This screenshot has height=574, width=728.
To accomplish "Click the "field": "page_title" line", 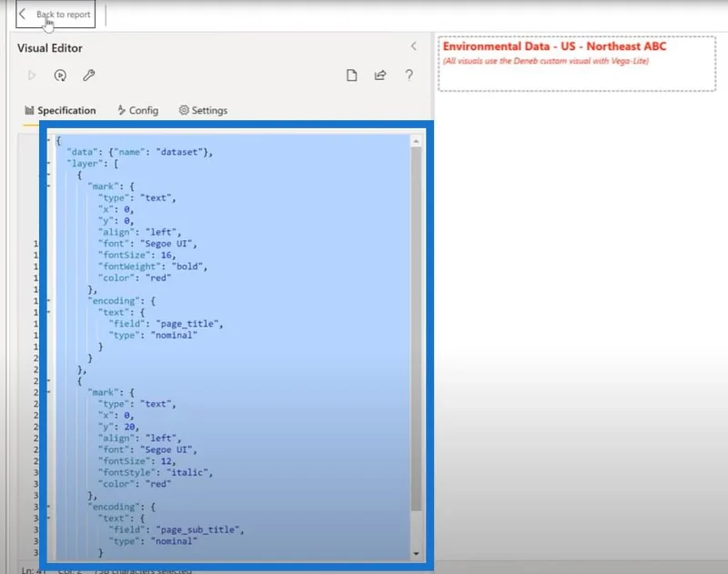I will click(x=166, y=324).
